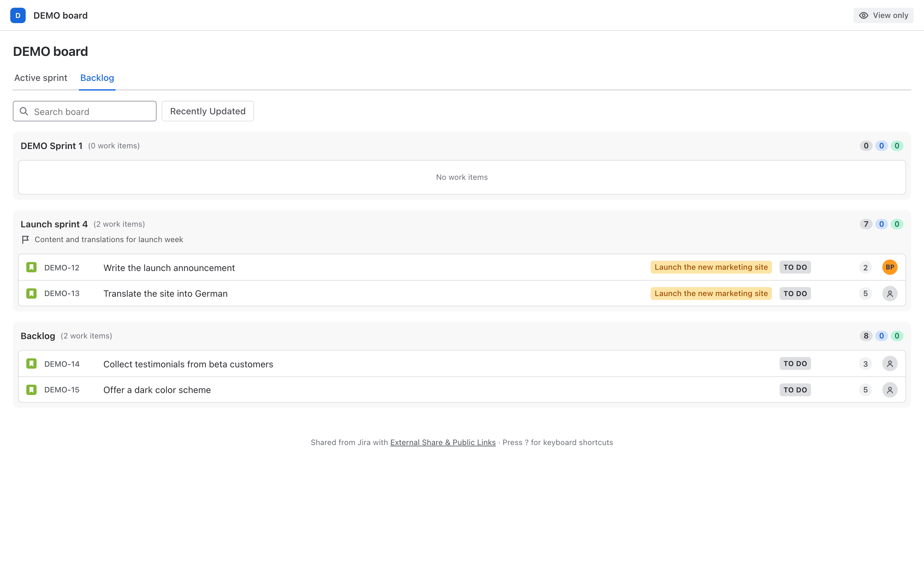Image resolution: width=924 pixels, height=578 pixels.
Task: Click the eye icon in View only badge
Action: click(863, 15)
